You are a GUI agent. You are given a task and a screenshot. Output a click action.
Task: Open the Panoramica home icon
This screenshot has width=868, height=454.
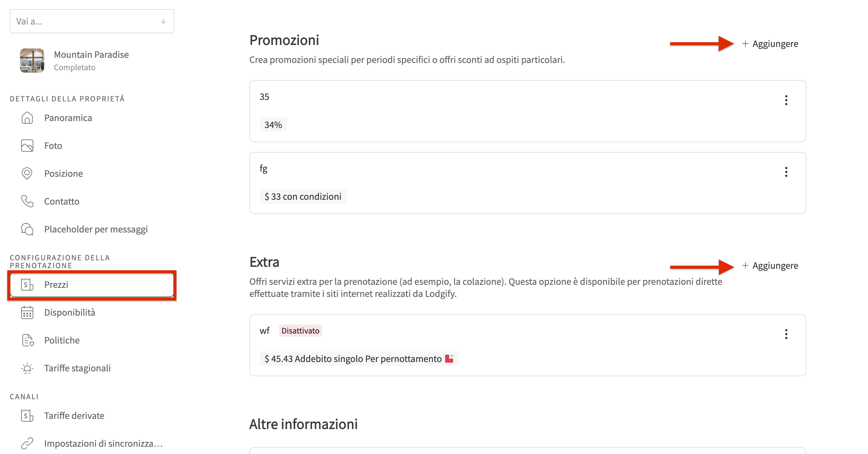(x=27, y=118)
